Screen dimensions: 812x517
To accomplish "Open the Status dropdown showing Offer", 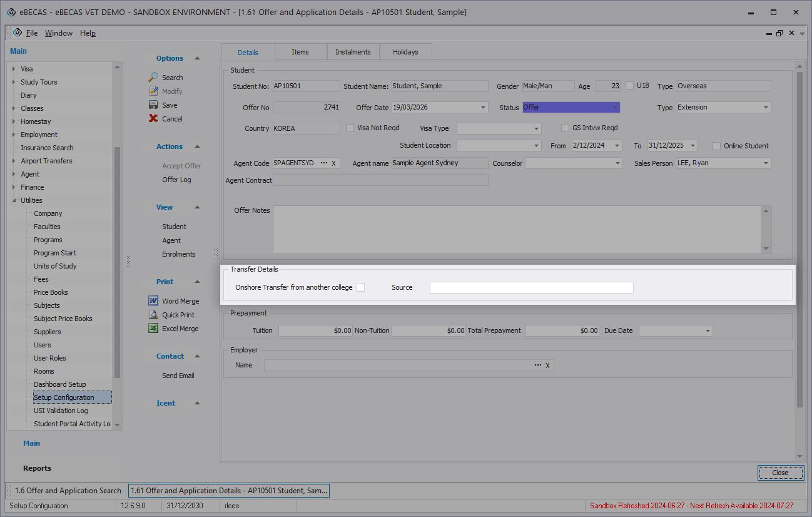I will (x=615, y=108).
